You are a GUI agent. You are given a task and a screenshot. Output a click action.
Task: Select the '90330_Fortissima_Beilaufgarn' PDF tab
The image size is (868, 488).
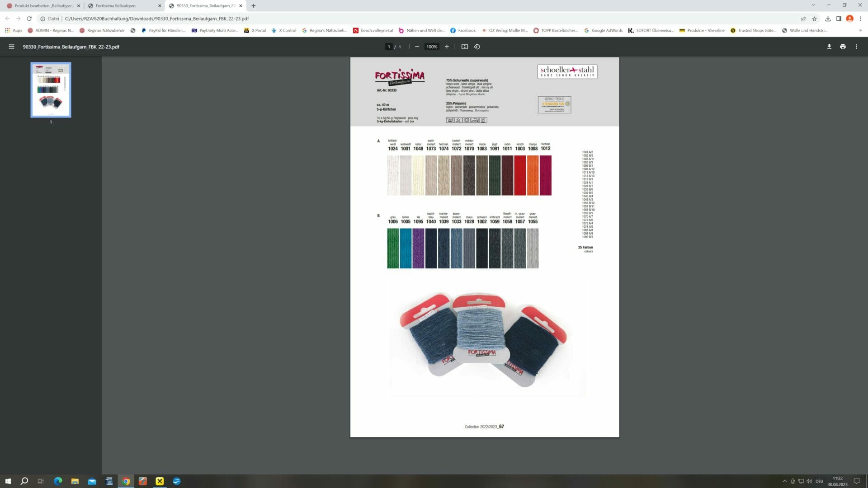(x=206, y=6)
